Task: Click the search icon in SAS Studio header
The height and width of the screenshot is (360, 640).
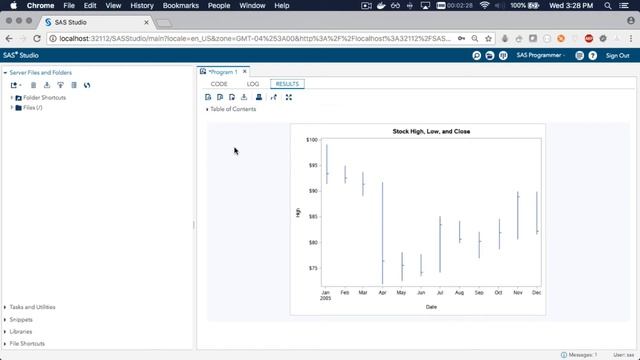Action: pos(476,56)
